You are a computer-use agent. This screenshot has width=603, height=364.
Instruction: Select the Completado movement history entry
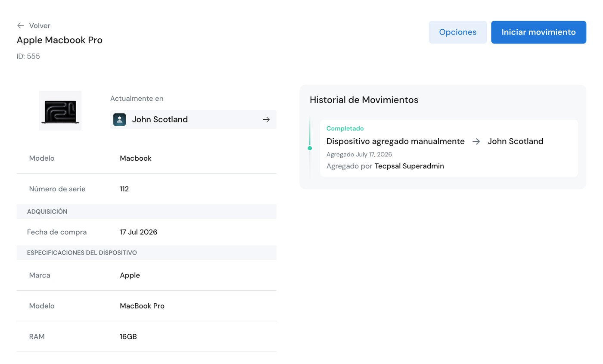(x=449, y=148)
